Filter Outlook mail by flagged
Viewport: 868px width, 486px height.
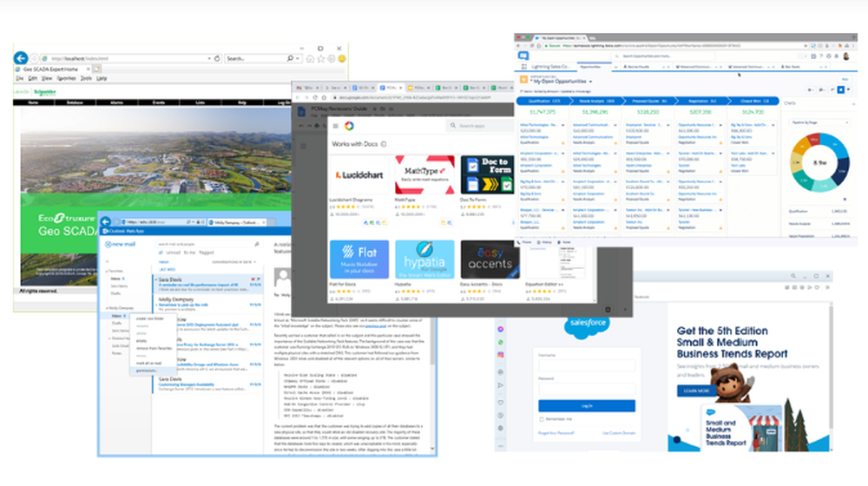(207, 253)
